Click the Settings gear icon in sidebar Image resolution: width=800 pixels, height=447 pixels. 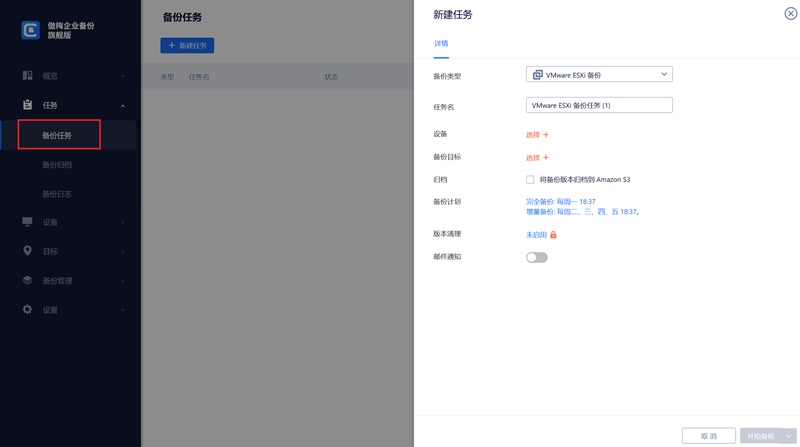point(28,309)
